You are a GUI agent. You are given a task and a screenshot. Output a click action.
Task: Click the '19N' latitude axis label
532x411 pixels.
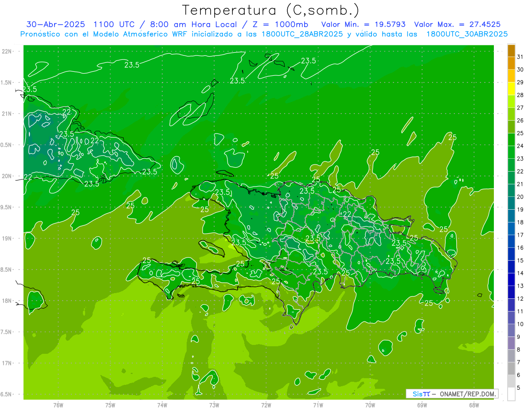pyautogui.click(x=7, y=239)
